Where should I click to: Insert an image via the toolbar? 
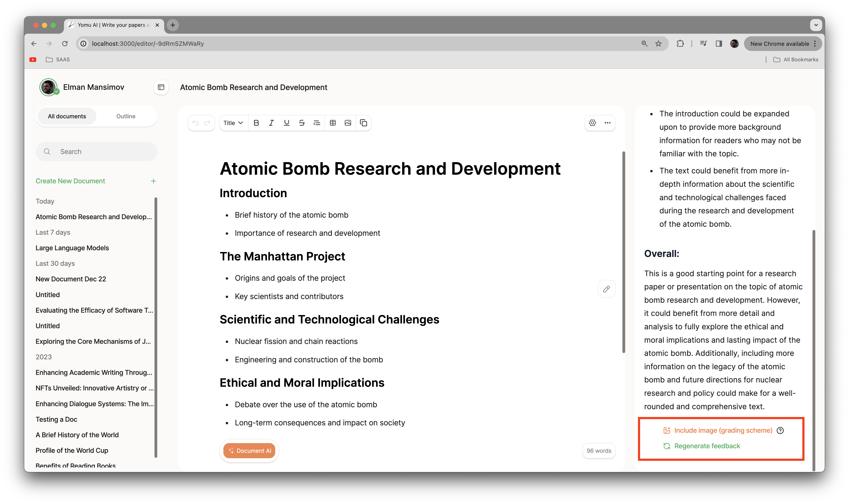(x=348, y=123)
